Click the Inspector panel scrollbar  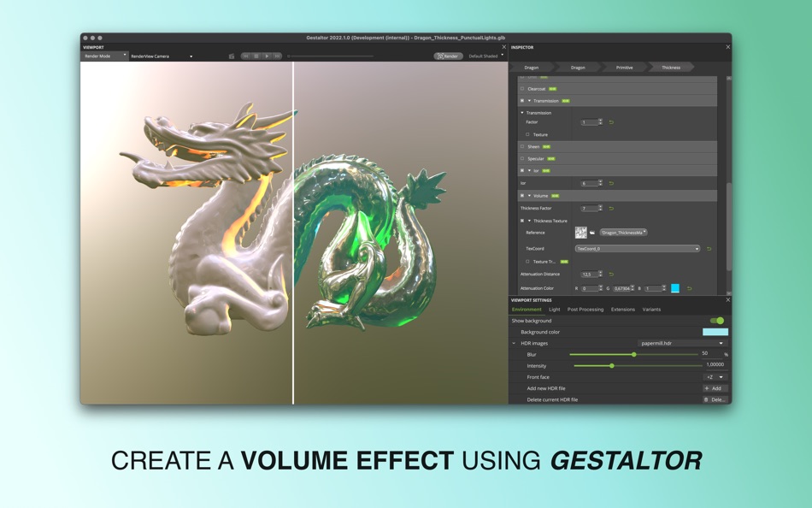coord(728,227)
